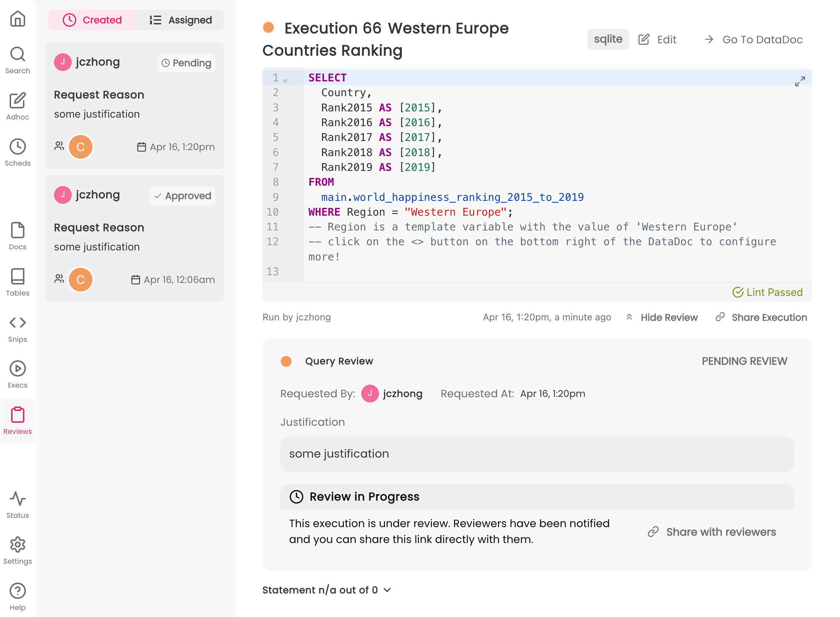Open Search in the sidebar

tap(17, 61)
